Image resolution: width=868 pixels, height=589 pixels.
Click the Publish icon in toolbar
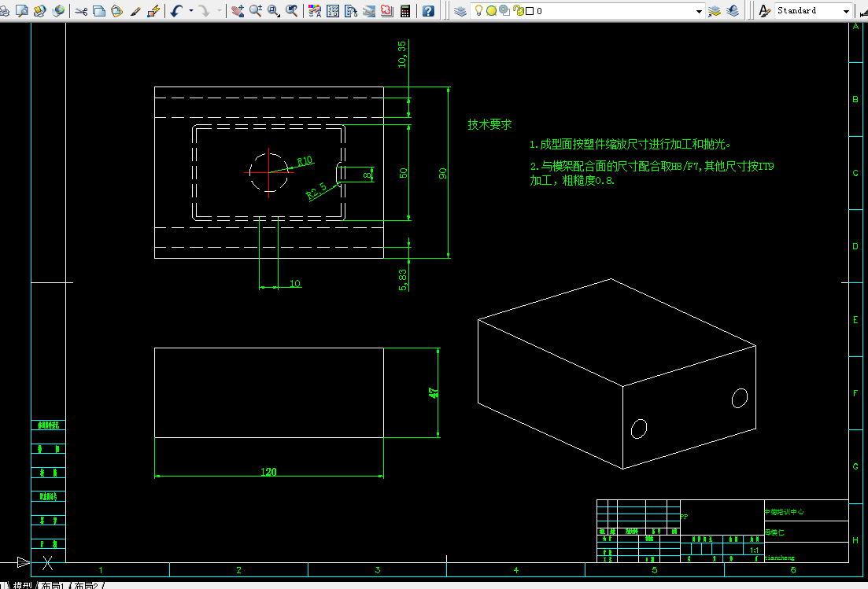(40, 10)
